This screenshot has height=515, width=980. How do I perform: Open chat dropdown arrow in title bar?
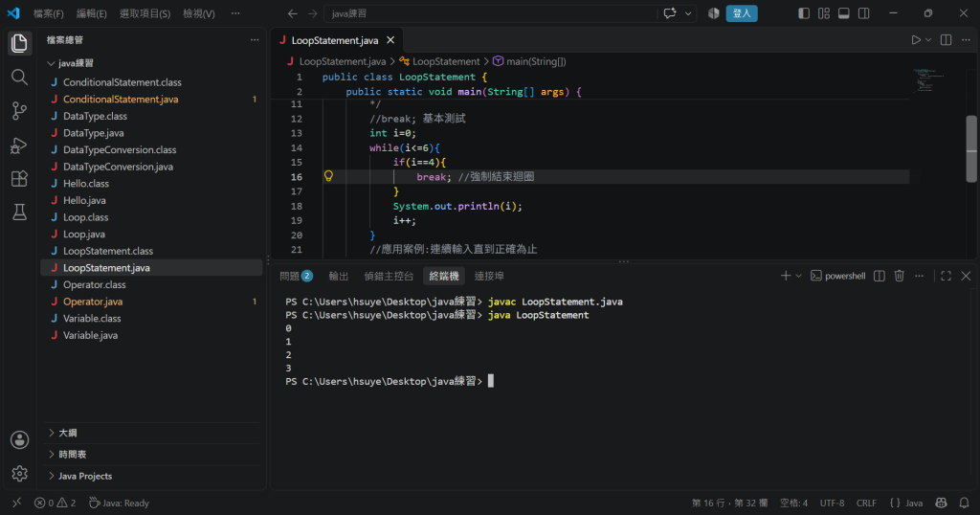coord(688,13)
